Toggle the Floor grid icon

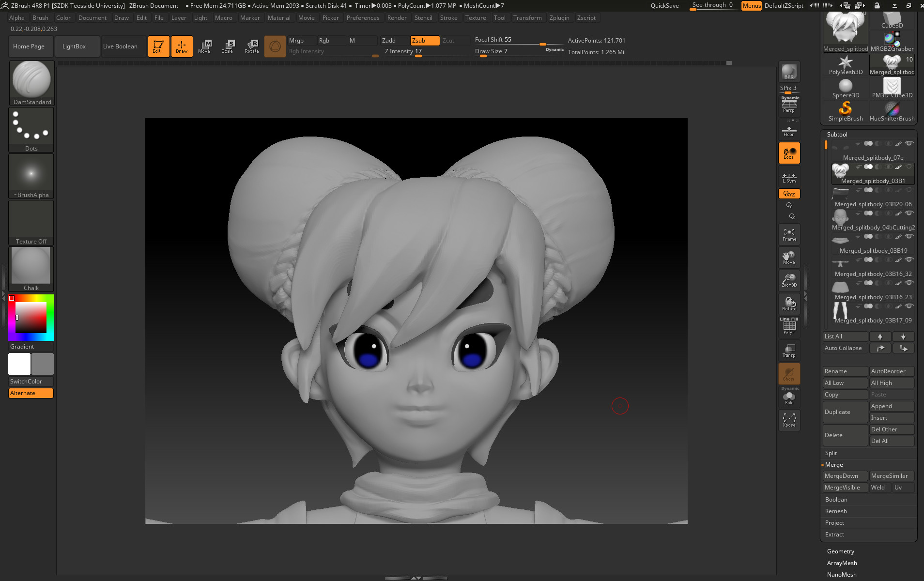[789, 128]
